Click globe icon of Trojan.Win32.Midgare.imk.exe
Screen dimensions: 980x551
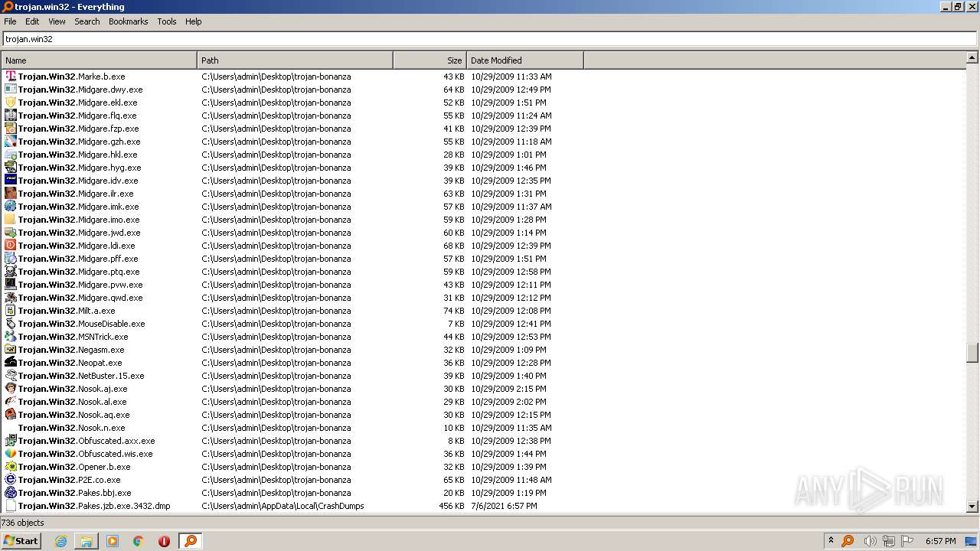(11, 207)
